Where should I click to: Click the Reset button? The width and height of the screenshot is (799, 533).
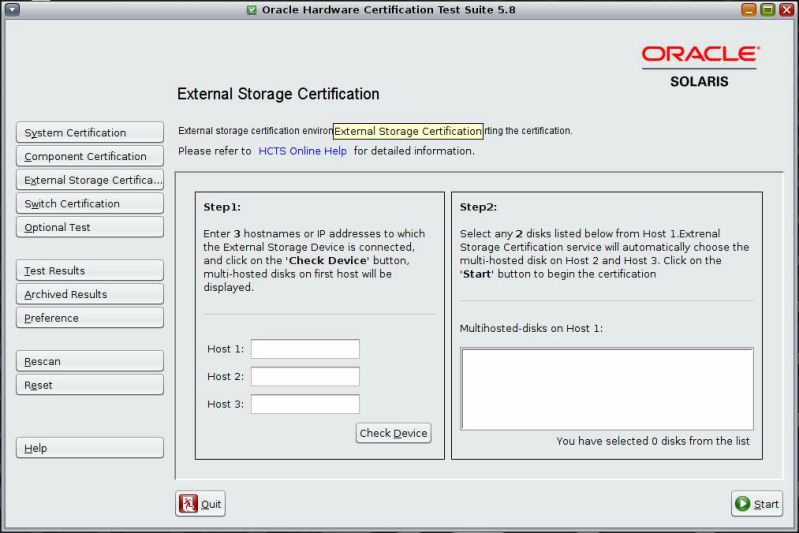coord(90,385)
